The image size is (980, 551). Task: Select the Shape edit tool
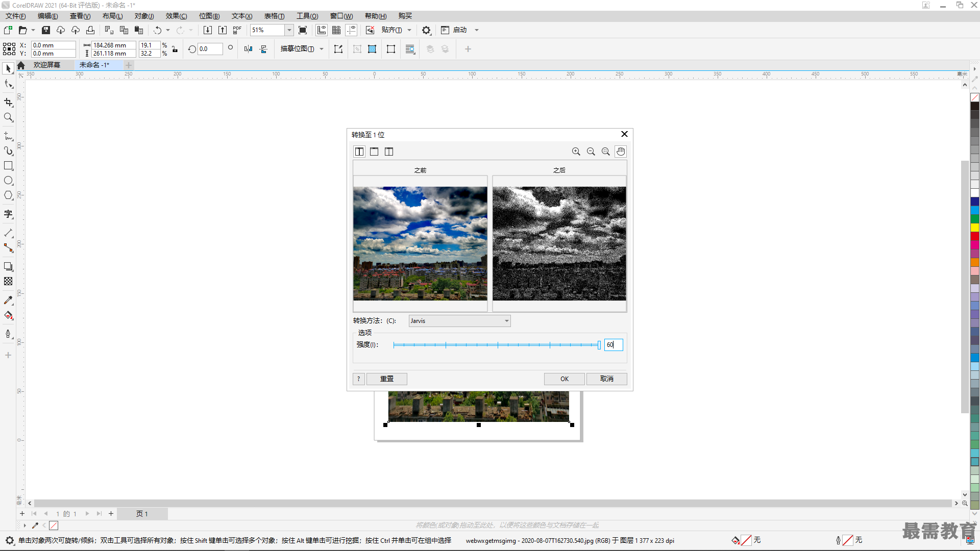point(8,84)
